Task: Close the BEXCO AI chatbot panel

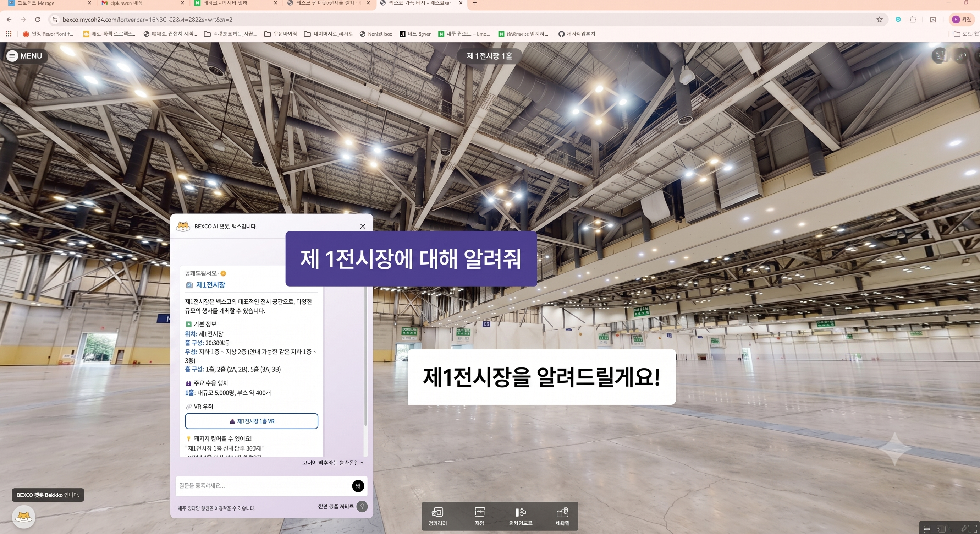Action: [363, 226]
